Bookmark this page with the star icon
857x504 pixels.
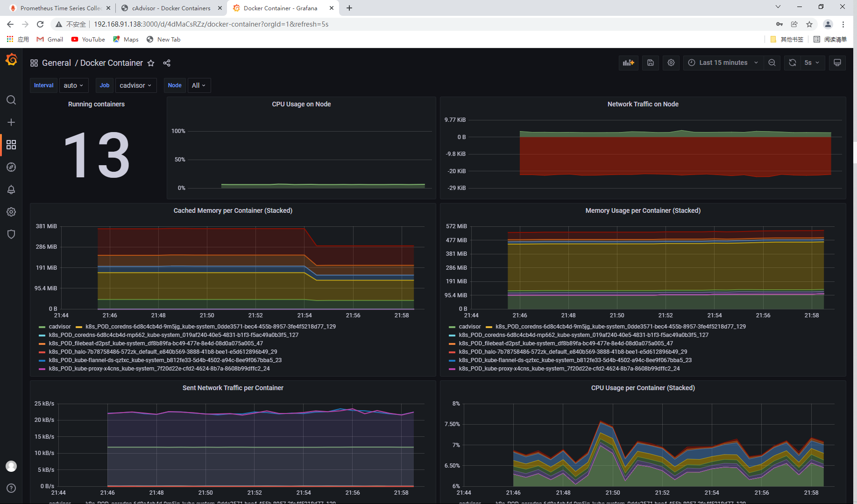(809, 24)
